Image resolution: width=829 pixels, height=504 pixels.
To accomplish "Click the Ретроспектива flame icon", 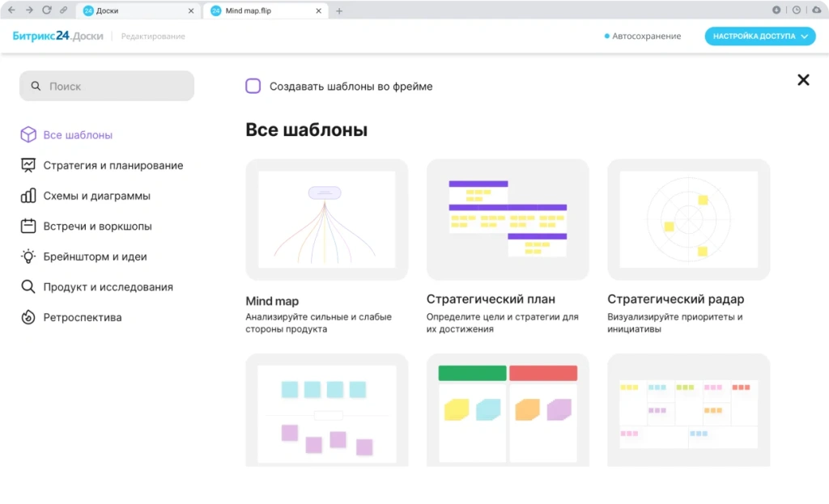I will click(28, 317).
